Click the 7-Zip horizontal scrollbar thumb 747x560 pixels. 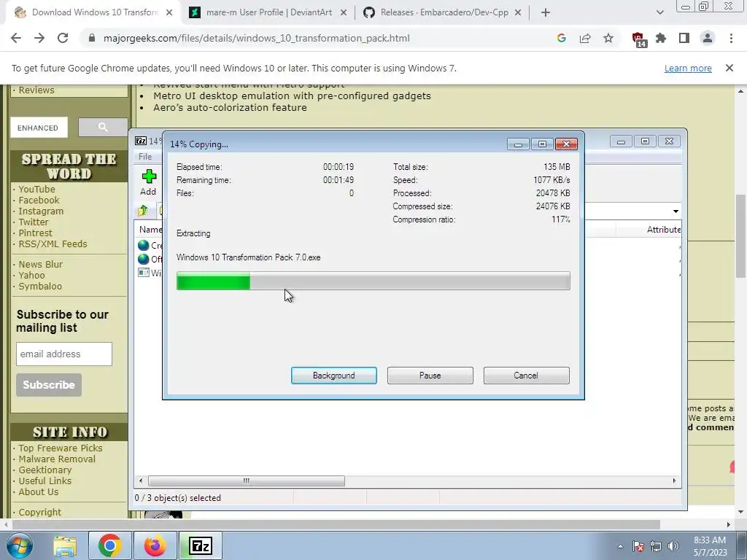[247, 481]
